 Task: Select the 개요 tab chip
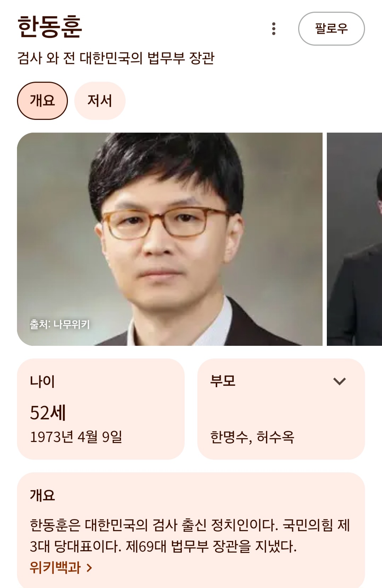coord(42,101)
